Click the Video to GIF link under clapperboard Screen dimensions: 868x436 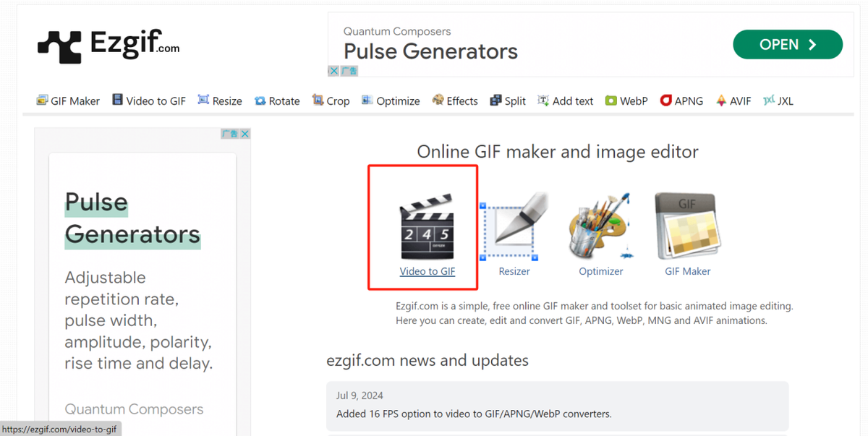click(427, 271)
